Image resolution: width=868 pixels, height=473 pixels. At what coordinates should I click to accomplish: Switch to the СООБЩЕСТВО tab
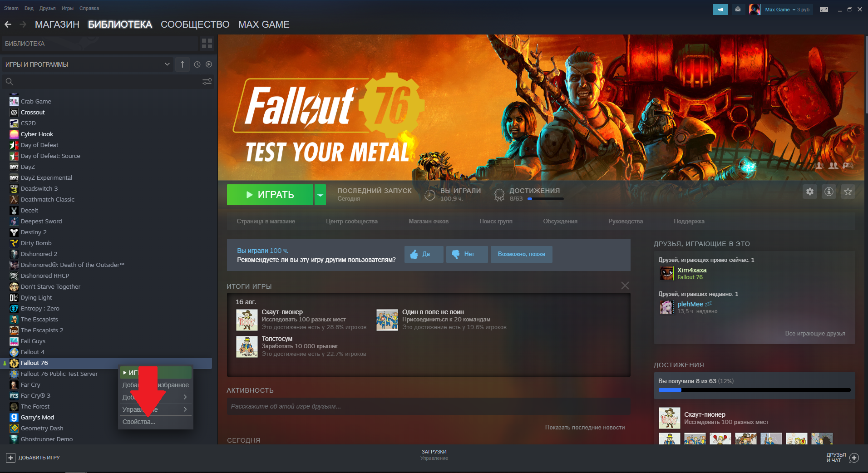[195, 25]
